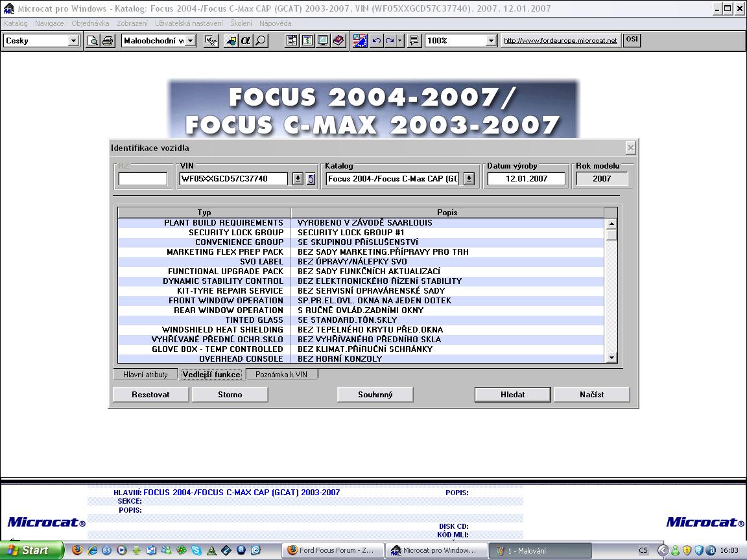
Task: Open the fordeurope.microcat.net link
Action: [560, 41]
